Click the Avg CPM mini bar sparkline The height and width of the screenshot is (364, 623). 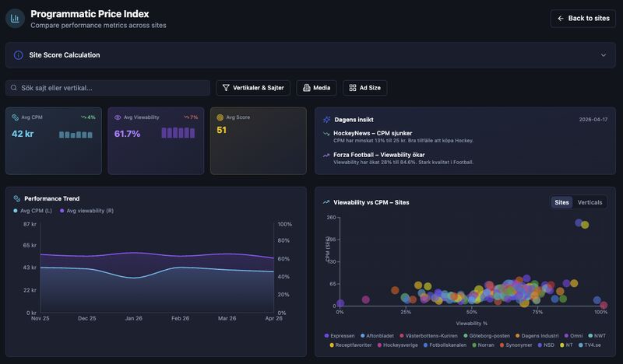pyautogui.click(x=76, y=135)
